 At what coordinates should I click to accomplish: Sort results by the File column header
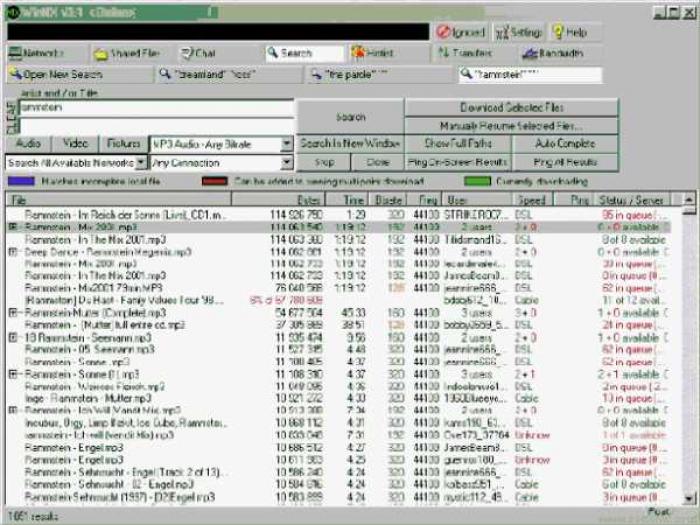click(x=119, y=200)
